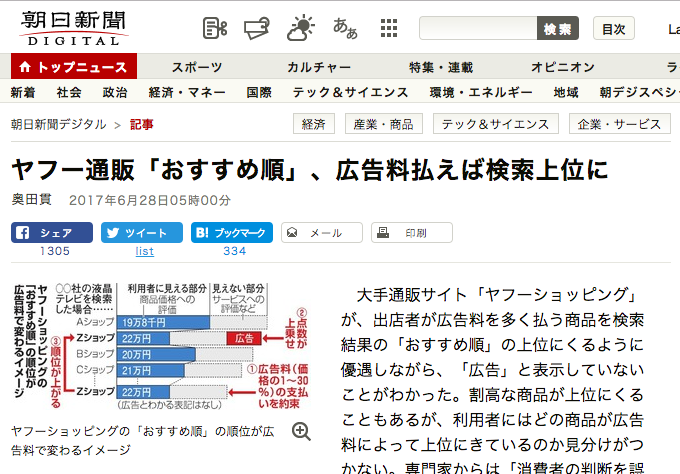
Task: Enlarge image with magnifier icon
Action: [301, 432]
